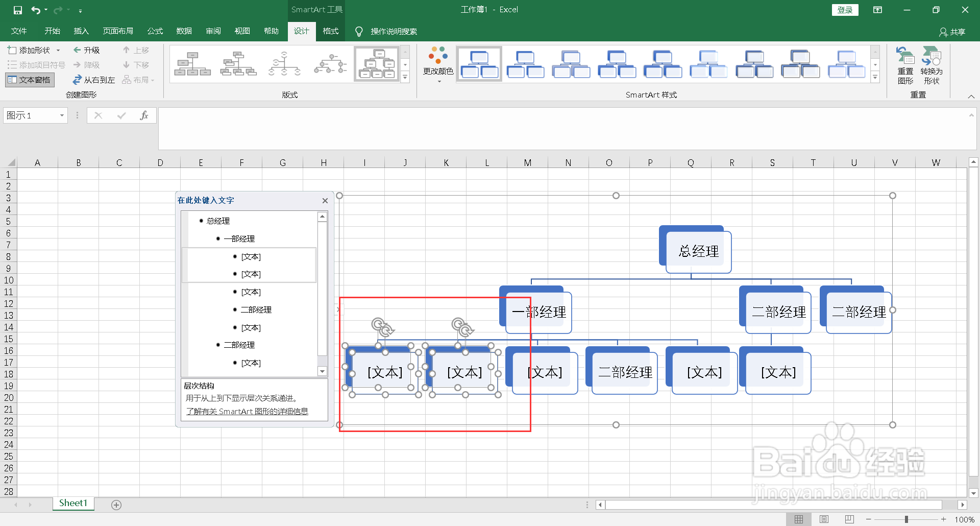
Task: Collapse the ribbon with the chevron
Action: 971,96
